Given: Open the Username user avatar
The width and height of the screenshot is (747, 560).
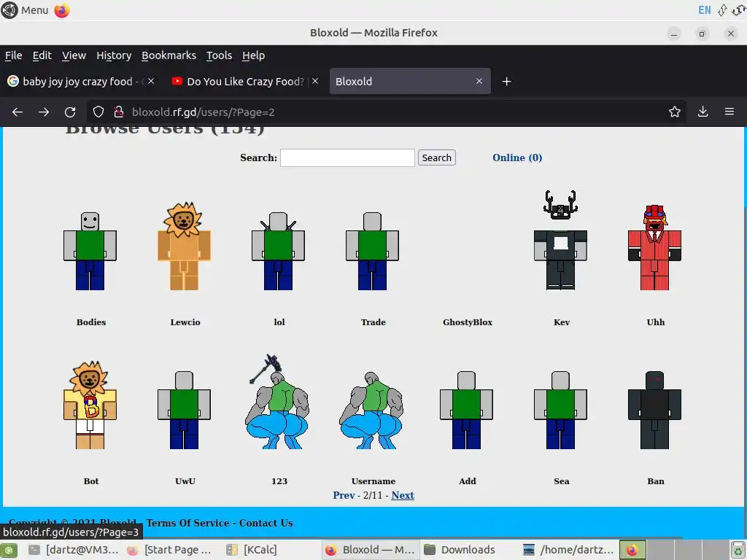Looking at the screenshot, I should click(x=371, y=410).
